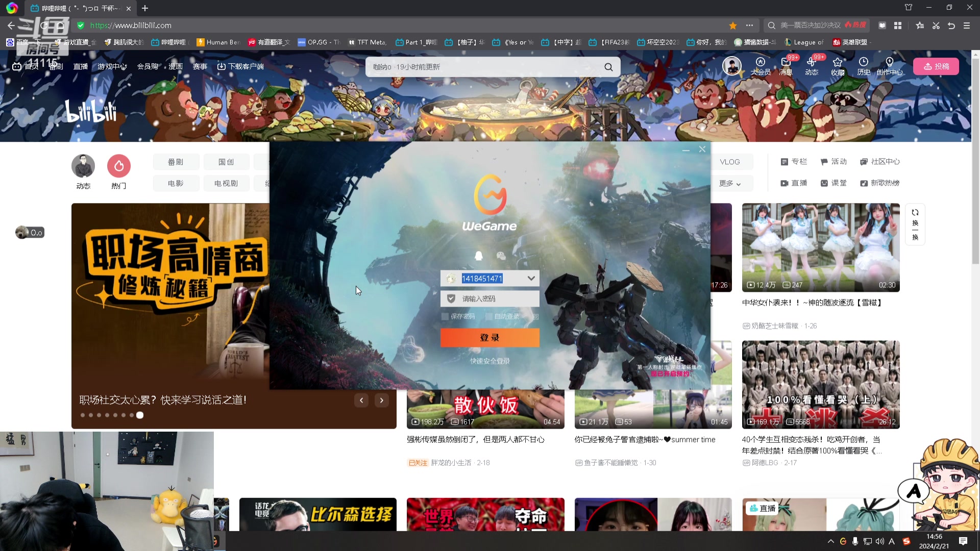This screenshot has width=980, height=551.
Task: Switch to WeChat login icon in WeGame
Action: (x=501, y=256)
